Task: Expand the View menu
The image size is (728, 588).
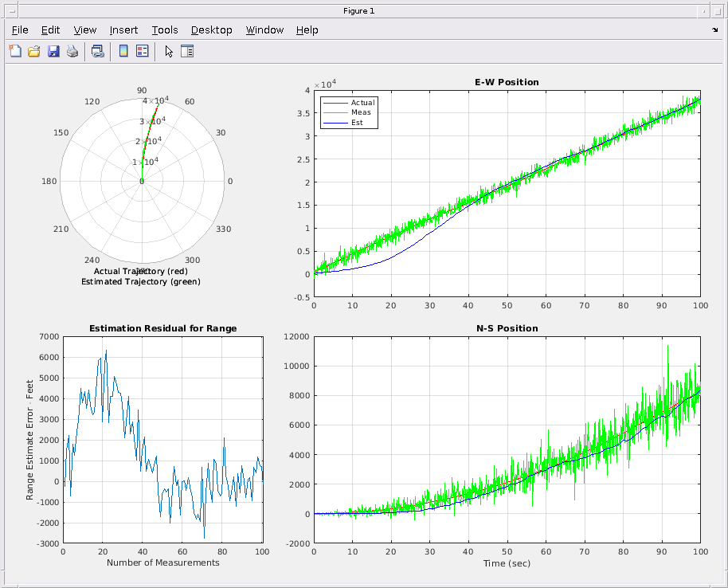Action: tap(84, 30)
